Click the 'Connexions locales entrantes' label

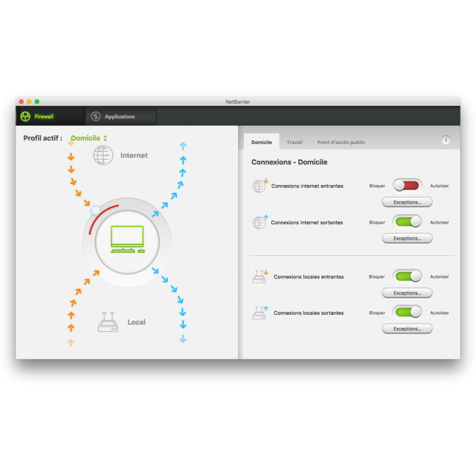pyautogui.click(x=309, y=277)
